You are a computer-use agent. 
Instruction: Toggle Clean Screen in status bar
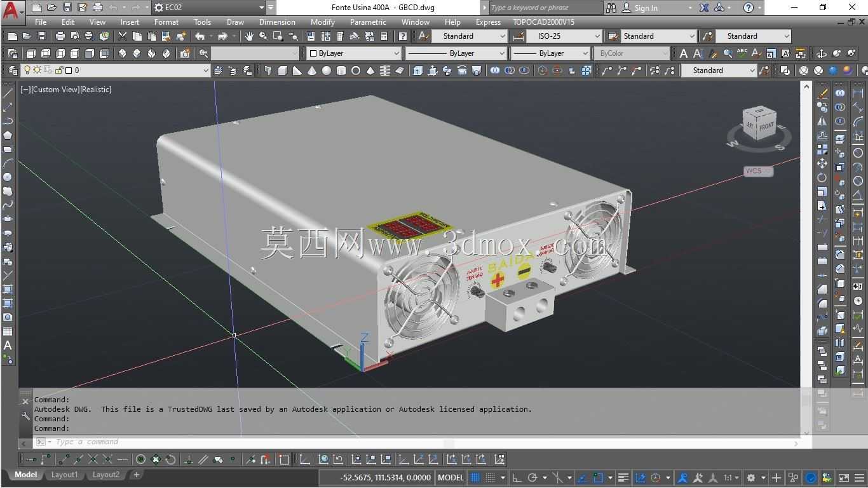[844, 478]
